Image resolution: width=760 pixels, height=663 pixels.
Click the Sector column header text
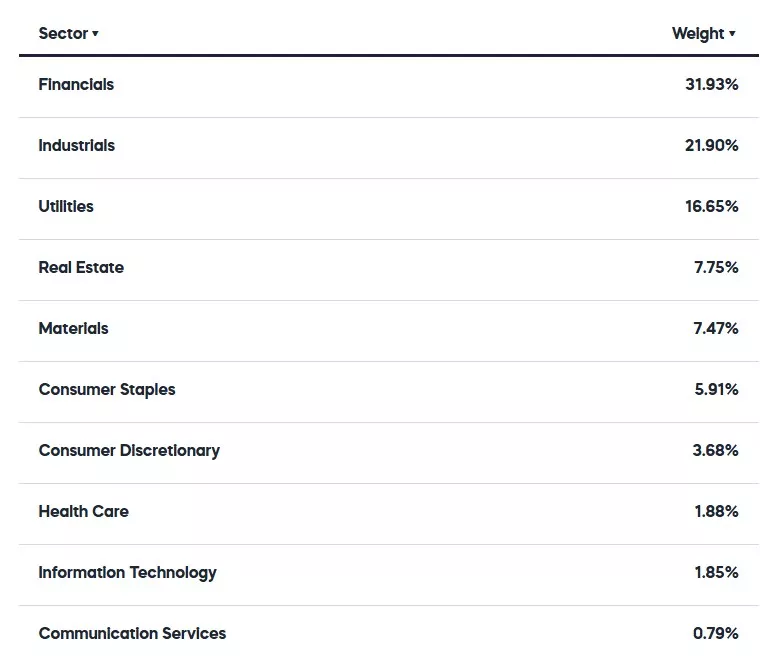[x=63, y=33]
